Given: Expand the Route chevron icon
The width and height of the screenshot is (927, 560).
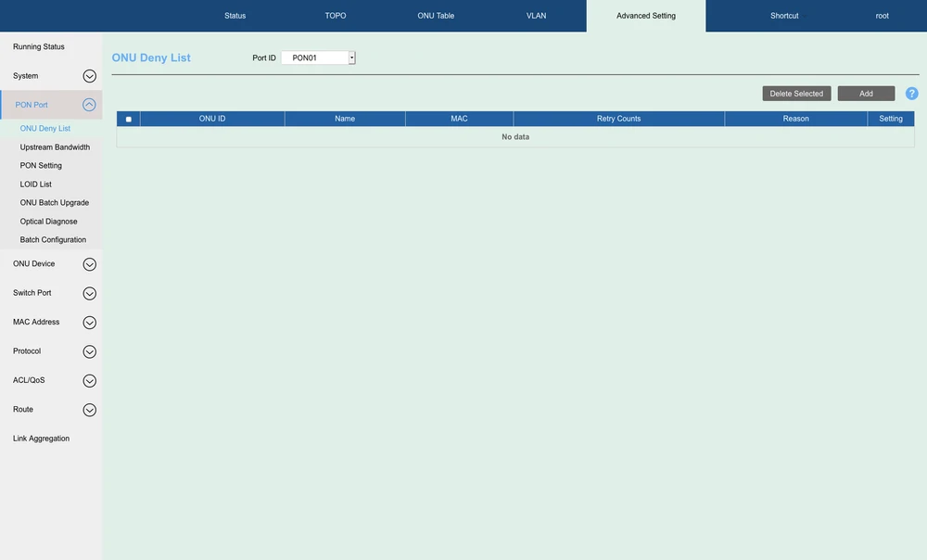Looking at the screenshot, I should [x=90, y=410].
